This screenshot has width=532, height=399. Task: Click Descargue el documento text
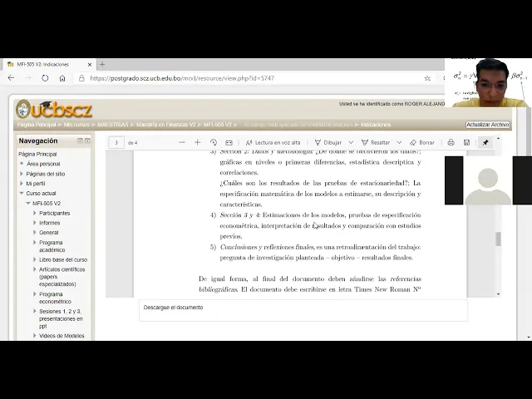[173, 308]
